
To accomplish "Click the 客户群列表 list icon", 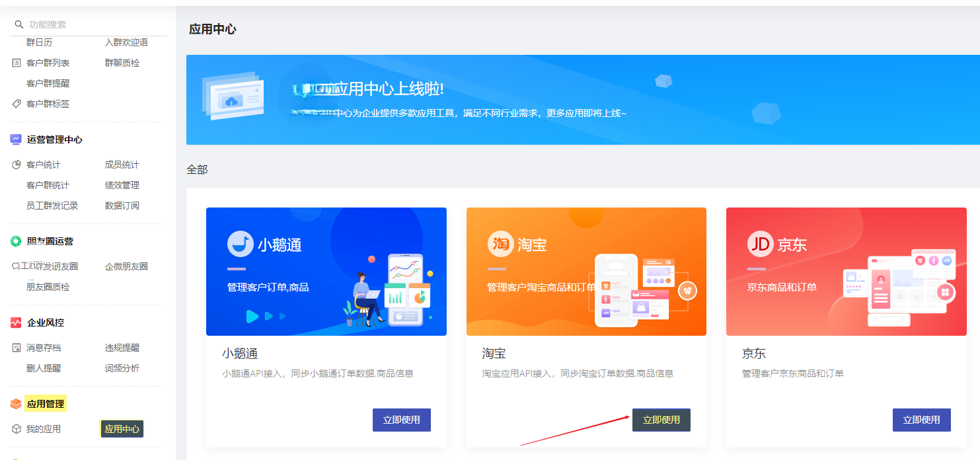I will point(17,63).
